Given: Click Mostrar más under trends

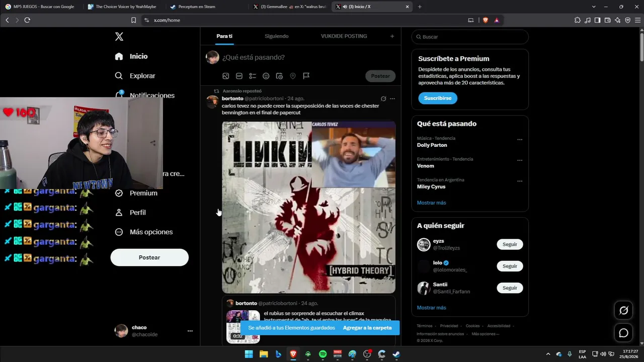Looking at the screenshot, I should (432, 203).
